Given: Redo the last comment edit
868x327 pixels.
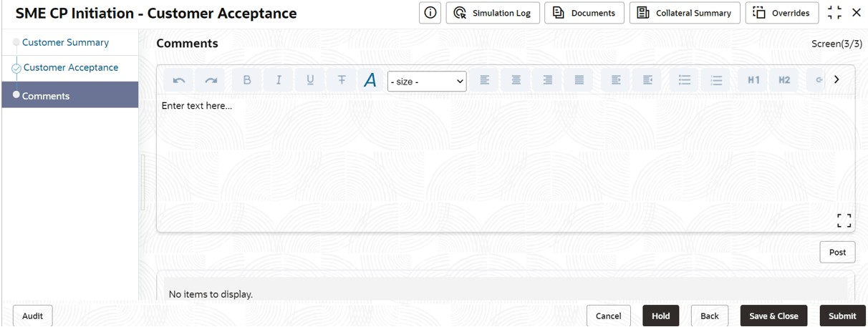Looking at the screenshot, I should point(211,80).
